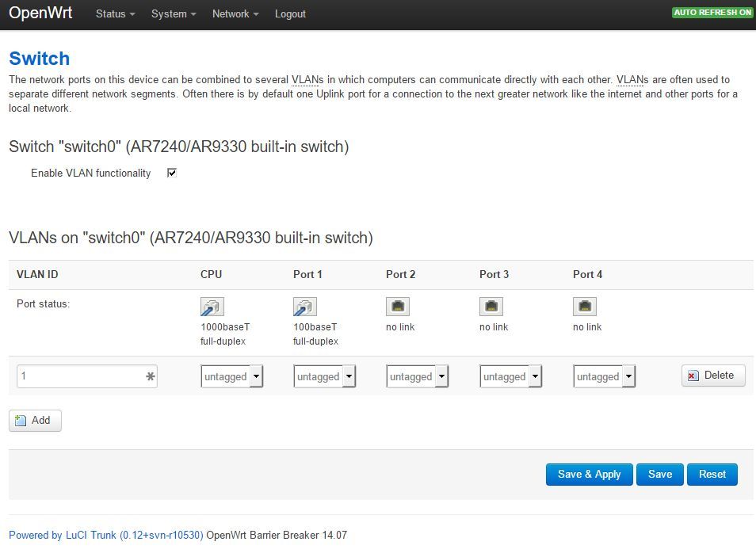This screenshot has height=553, width=756.
Task: Click the 1000baseT full-duplex status text
Action: click(225, 334)
